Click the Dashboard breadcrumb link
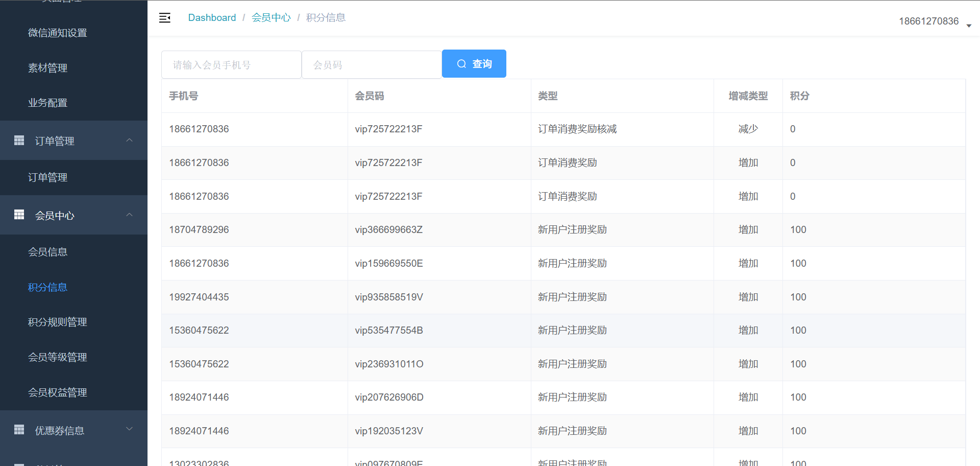This screenshot has width=980, height=466. pyautogui.click(x=212, y=18)
